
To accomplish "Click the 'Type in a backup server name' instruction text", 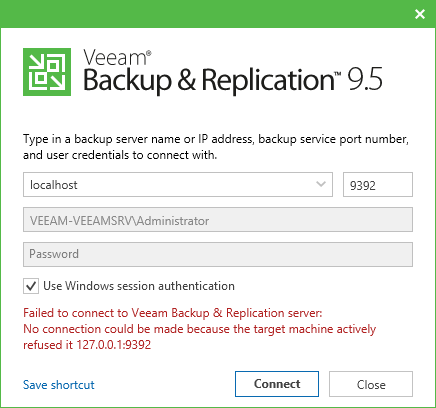I will [216, 147].
